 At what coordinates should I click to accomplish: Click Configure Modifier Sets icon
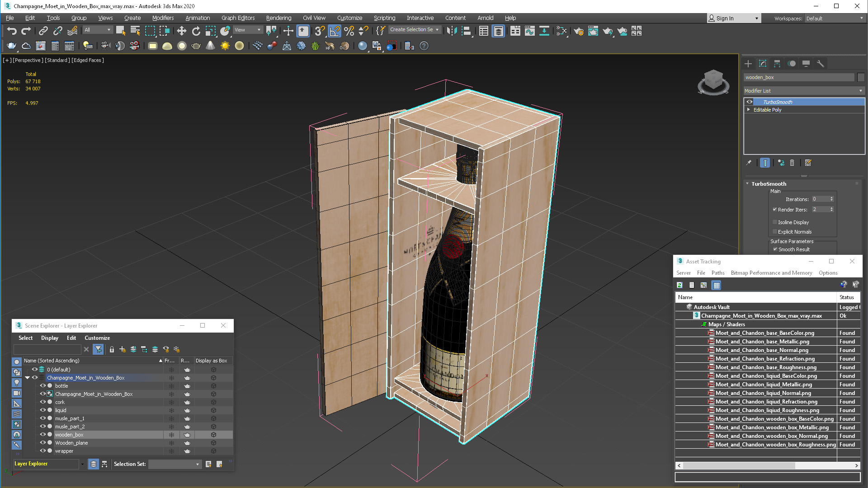coord(808,163)
